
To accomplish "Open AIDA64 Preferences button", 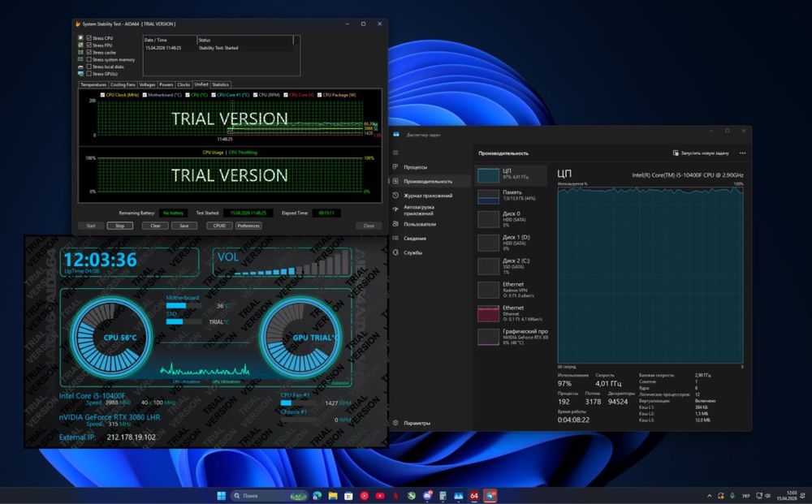I will point(248,226).
